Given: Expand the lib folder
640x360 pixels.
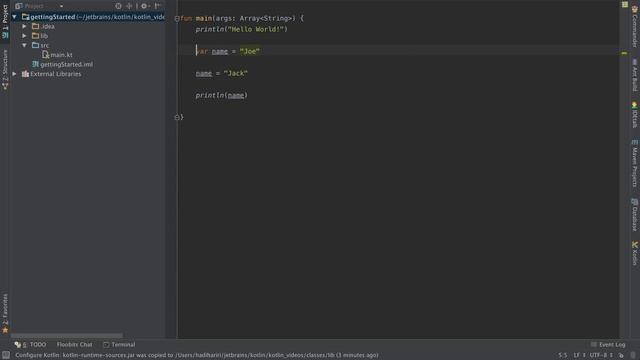Looking at the screenshot, I should 24,36.
